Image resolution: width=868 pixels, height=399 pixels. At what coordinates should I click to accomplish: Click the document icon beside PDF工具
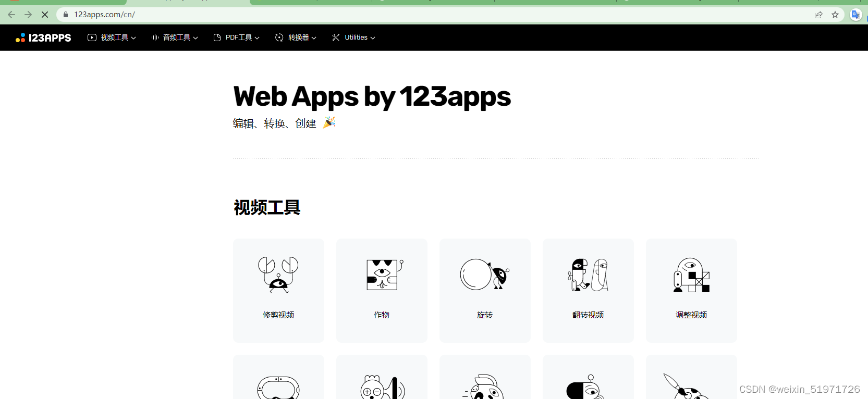(x=217, y=38)
